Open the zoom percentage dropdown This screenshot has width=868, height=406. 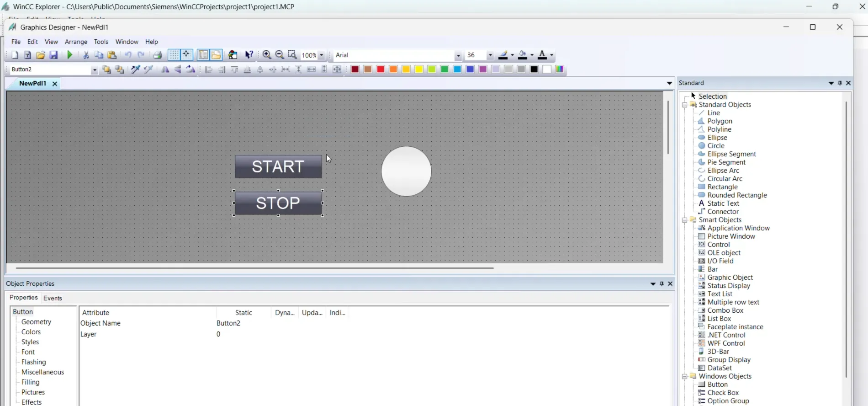coord(321,55)
